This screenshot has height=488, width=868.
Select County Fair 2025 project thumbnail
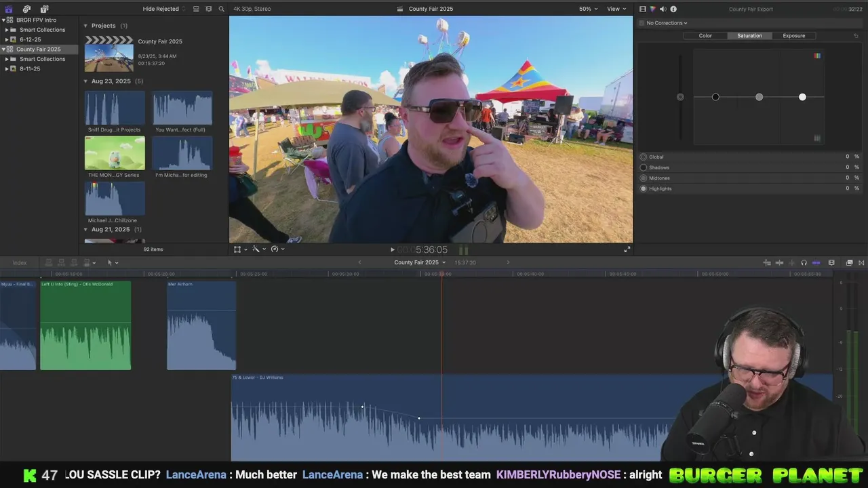click(x=108, y=54)
